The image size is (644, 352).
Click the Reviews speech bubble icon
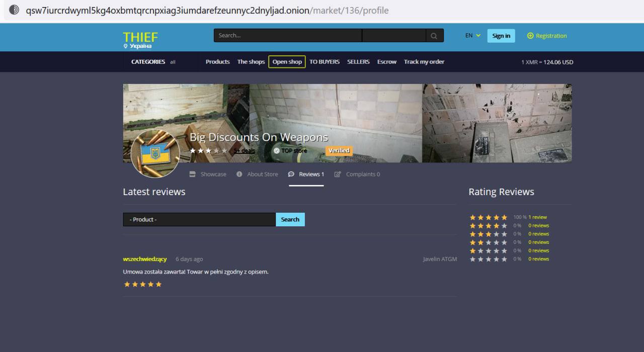pos(291,174)
